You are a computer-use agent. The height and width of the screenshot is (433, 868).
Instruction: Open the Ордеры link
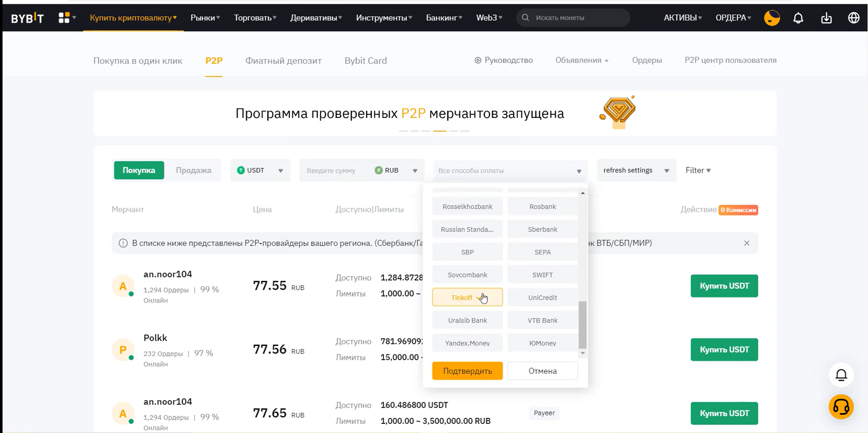pyautogui.click(x=647, y=60)
